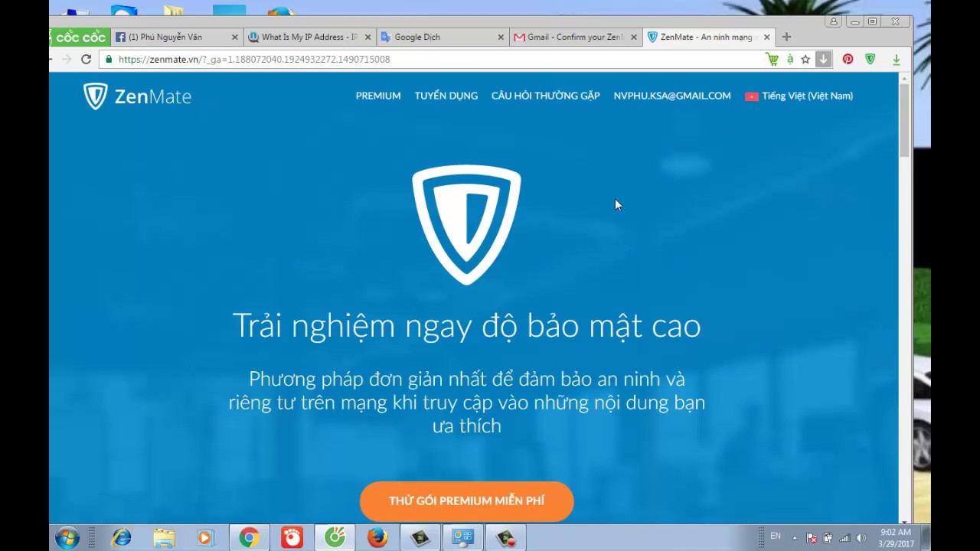The height and width of the screenshot is (551, 980).
Task: Click the page vertical scrollbar thumb
Action: point(904,120)
